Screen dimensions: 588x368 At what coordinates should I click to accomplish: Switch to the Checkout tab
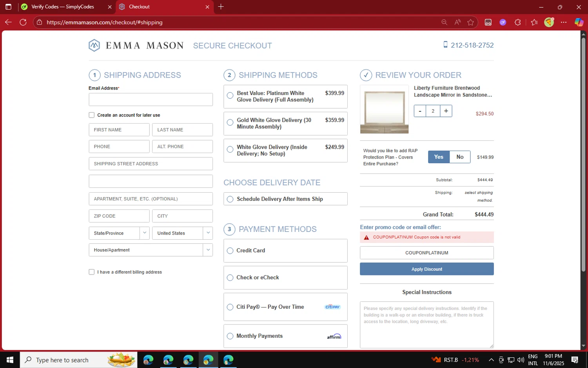coord(164,7)
